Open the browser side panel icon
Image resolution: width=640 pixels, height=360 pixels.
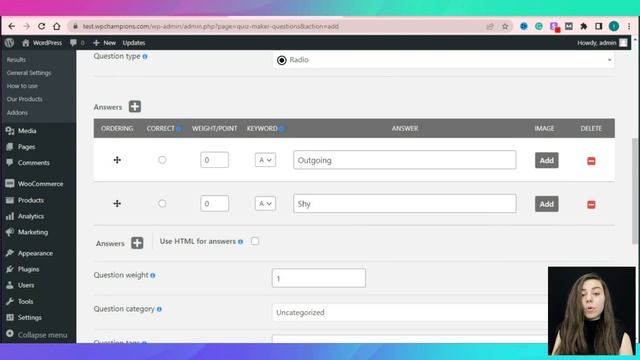point(599,27)
